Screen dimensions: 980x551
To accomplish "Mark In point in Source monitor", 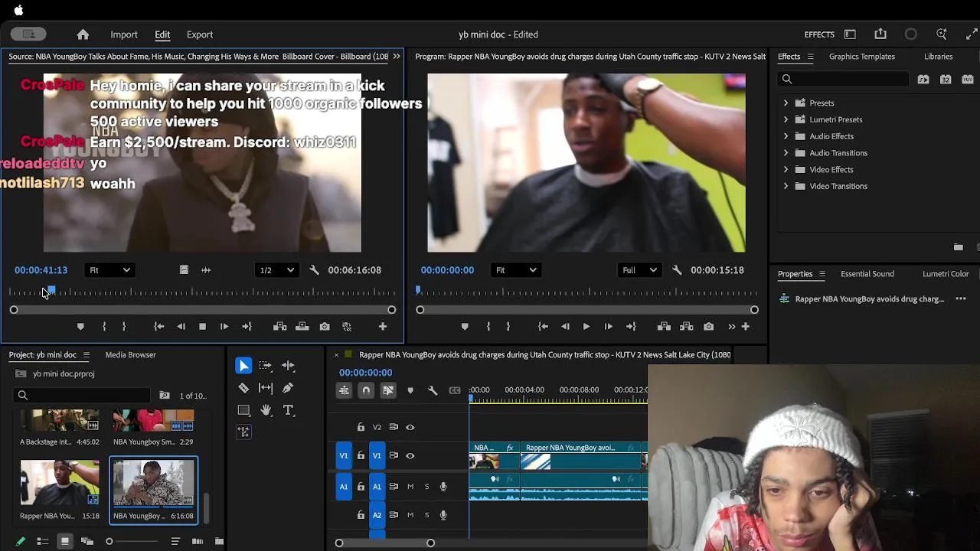I will tap(104, 327).
